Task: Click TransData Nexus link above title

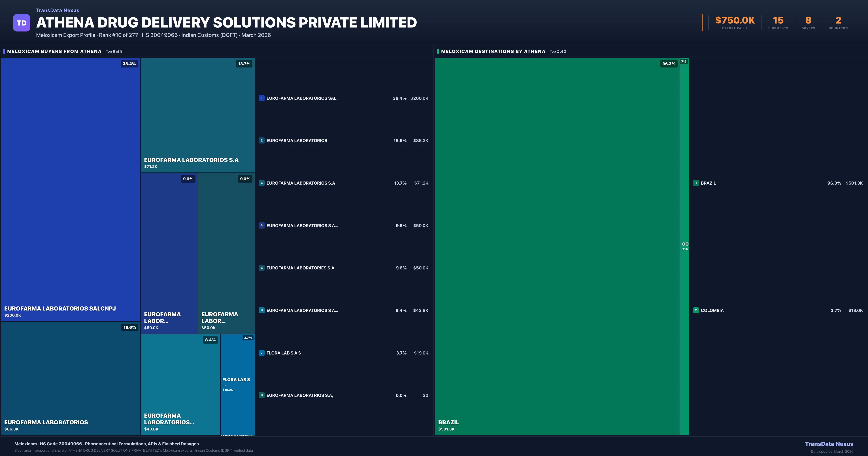Action: [58, 10]
